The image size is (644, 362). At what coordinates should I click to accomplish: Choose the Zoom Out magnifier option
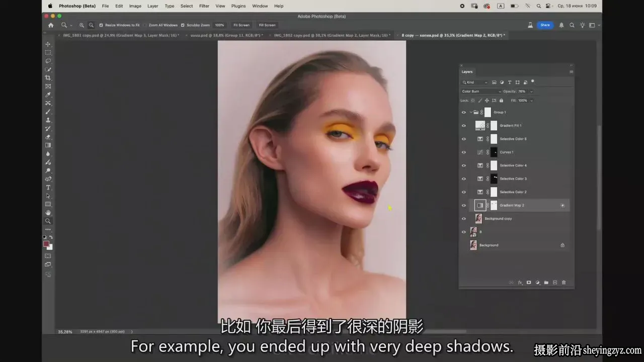[91, 25]
